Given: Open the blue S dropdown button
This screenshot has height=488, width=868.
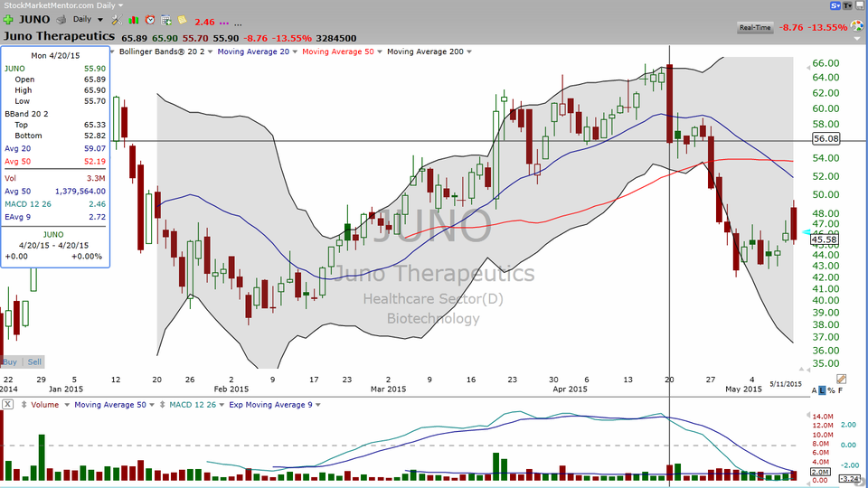Looking at the screenshot, I should pos(835,5).
